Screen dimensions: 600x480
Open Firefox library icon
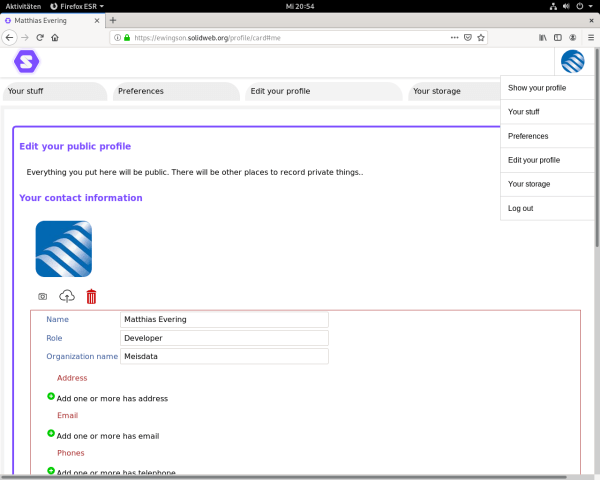(543, 38)
